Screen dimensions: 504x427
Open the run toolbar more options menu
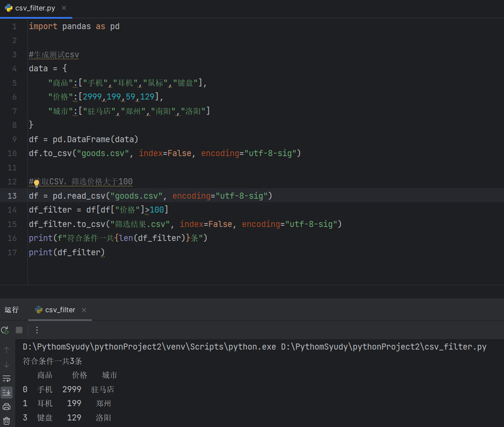[37, 330]
